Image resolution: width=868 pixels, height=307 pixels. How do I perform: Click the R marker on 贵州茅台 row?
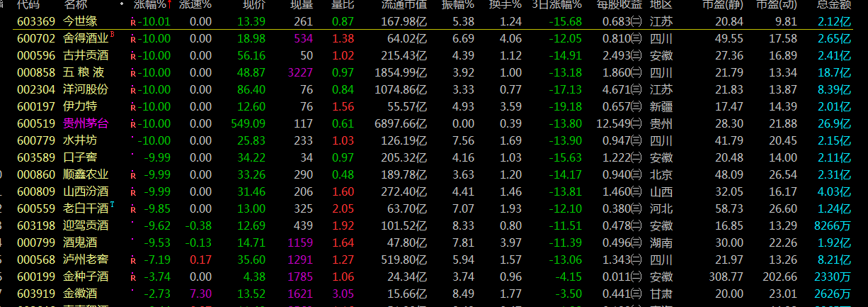(133, 124)
